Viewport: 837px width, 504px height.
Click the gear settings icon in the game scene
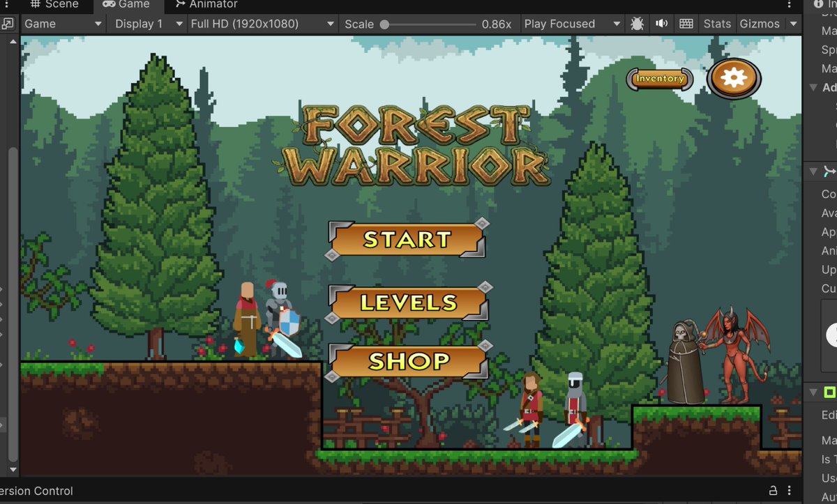coord(733,78)
